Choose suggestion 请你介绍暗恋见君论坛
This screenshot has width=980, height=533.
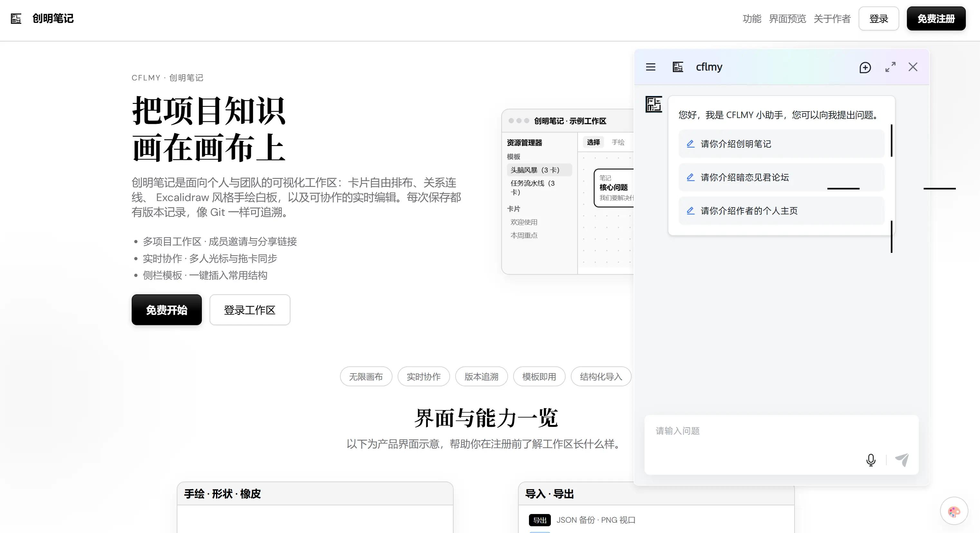781,177
